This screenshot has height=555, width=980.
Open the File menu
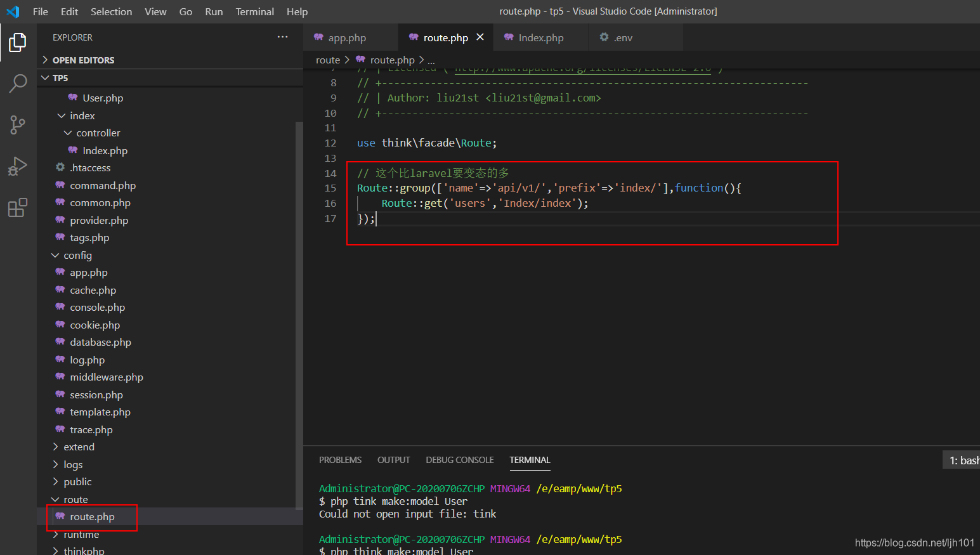click(x=41, y=11)
